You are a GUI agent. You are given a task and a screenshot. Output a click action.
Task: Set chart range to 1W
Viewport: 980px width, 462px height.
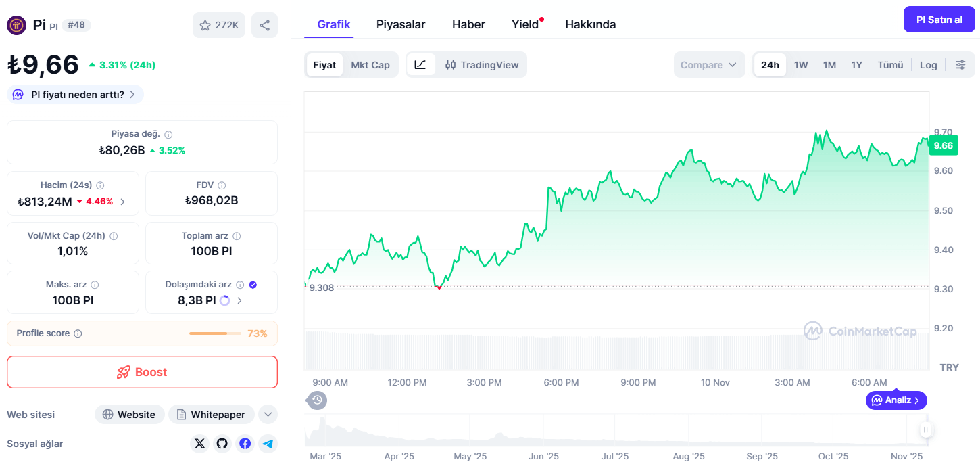coord(801,65)
